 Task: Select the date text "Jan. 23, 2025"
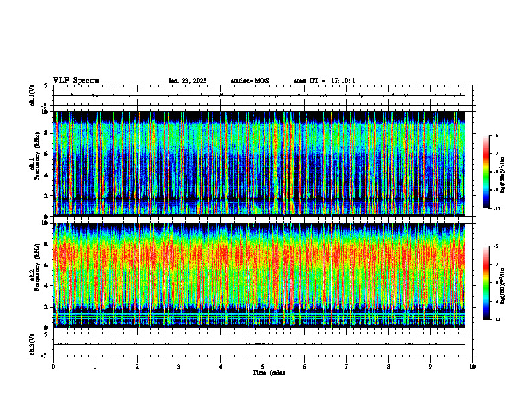187,81
